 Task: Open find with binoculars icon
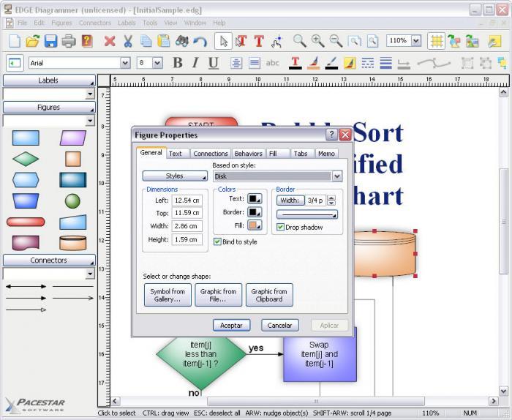tap(182, 41)
